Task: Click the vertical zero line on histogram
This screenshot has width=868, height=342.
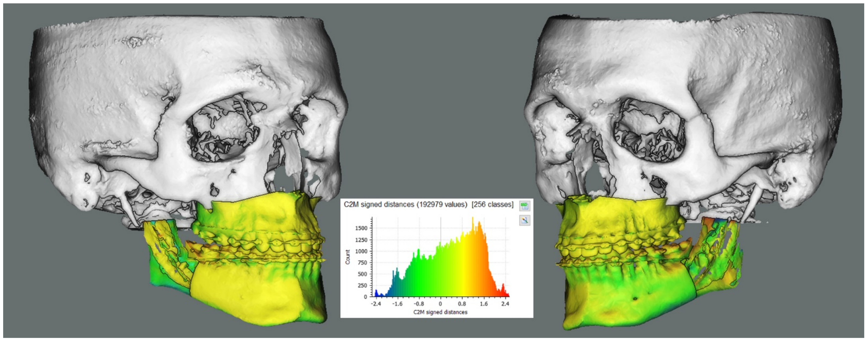Action: [440, 229]
